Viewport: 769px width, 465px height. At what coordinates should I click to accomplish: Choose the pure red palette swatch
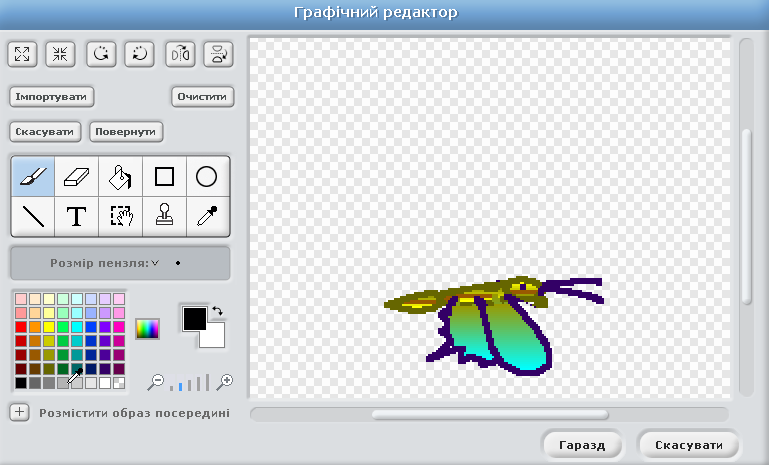21,327
